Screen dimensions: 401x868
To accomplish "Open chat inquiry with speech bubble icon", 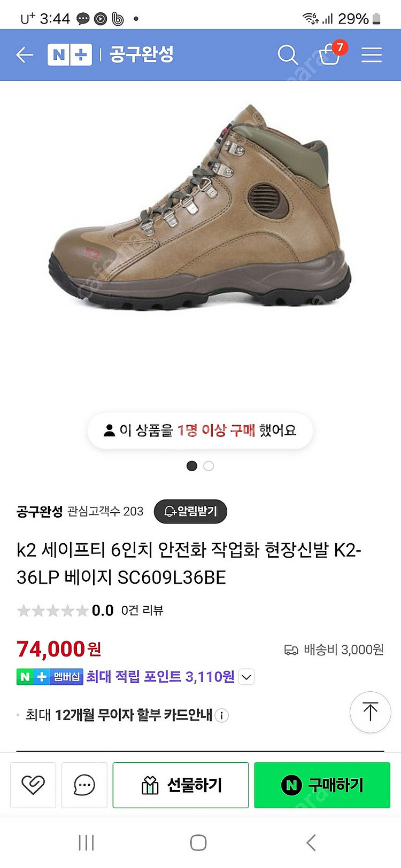I will pyautogui.click(x=84, y=785).
